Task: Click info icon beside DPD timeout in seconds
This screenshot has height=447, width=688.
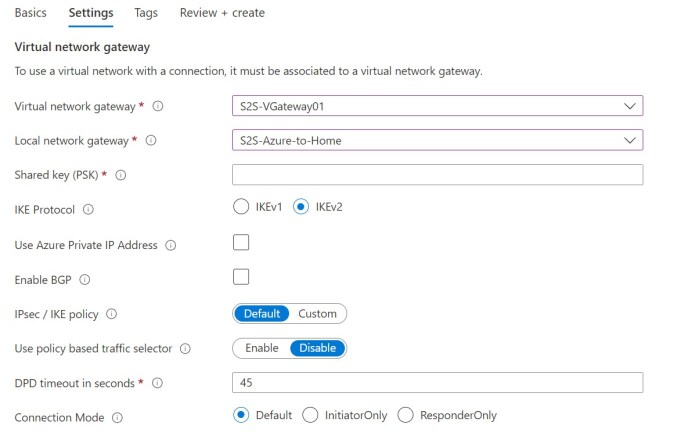Action: (x=157, y=383)
